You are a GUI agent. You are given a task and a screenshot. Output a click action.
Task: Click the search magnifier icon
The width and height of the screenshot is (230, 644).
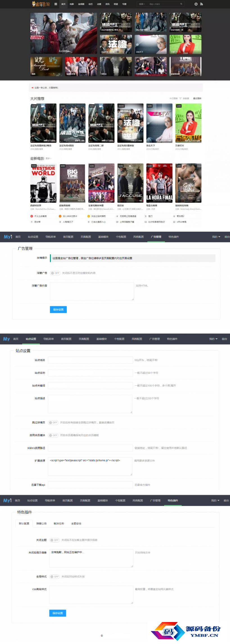[181, 4]
